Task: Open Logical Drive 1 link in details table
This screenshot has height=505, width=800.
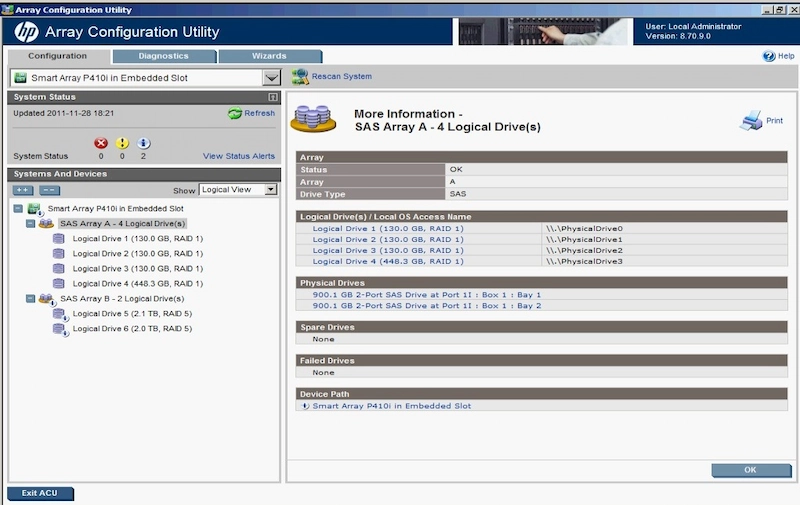Action: pos(388,229)
